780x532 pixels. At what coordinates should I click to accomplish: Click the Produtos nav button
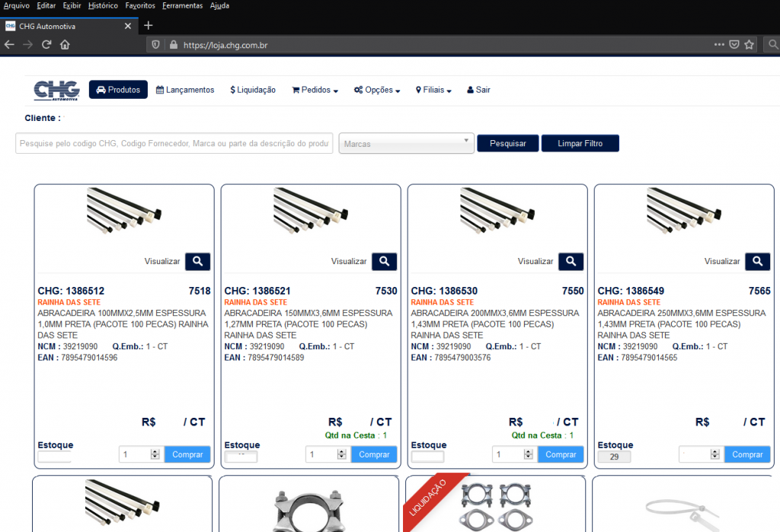[x=118, y=90]
